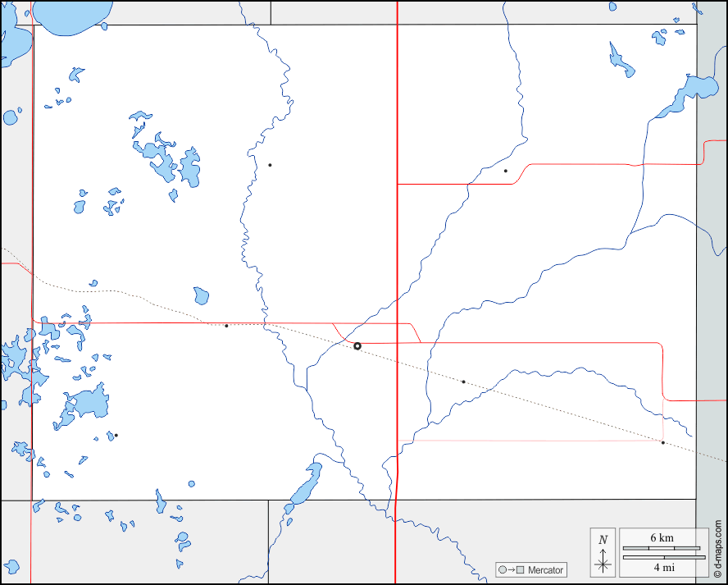
Task: Click the circle symbol beside Mercator
Action: click(x=503, y=570)
